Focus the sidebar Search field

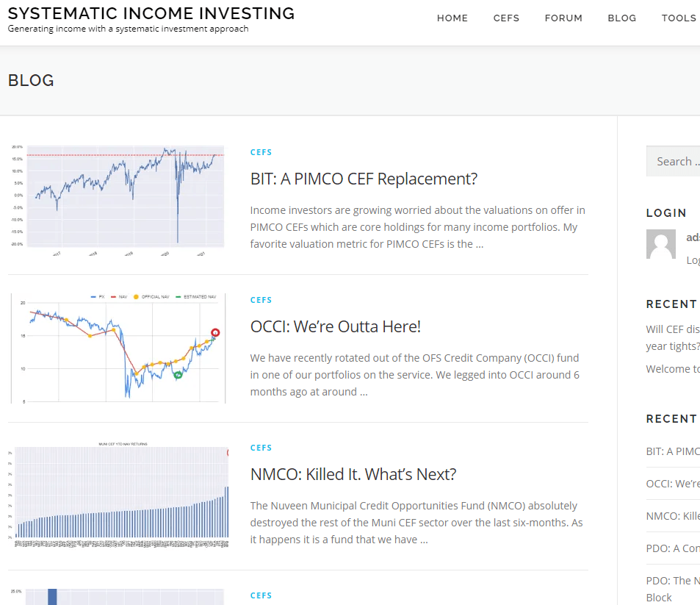[673, 162]
